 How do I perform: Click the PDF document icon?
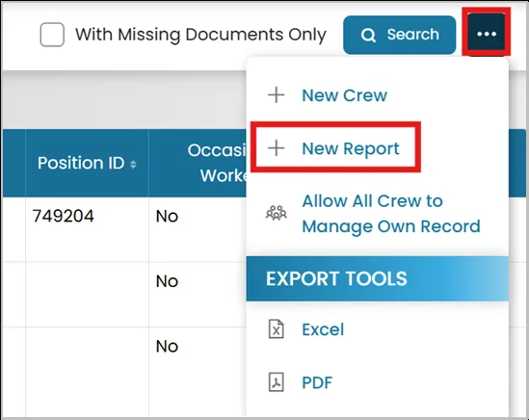click(277, 382)
